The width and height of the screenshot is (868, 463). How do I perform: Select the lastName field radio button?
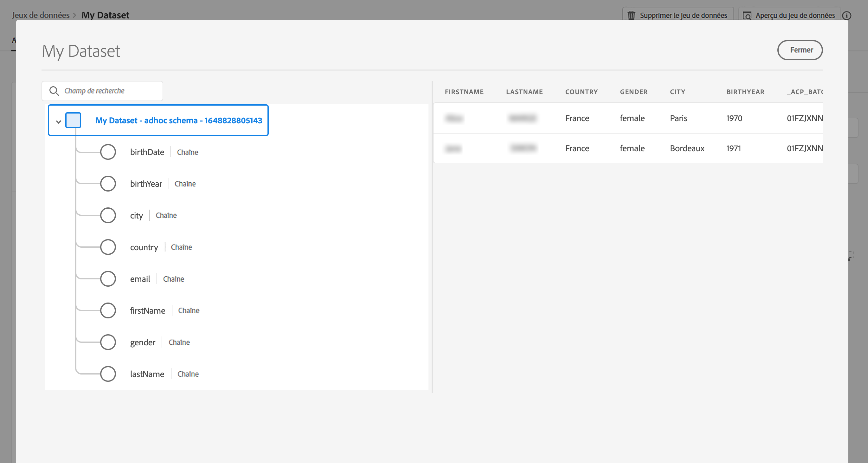coord(108,374)
